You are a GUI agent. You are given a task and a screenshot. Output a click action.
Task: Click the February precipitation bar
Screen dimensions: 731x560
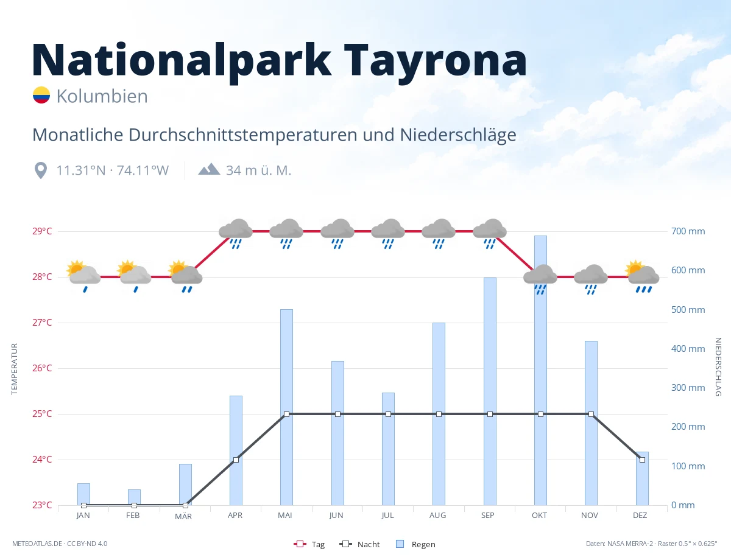(x=134, y=497)
